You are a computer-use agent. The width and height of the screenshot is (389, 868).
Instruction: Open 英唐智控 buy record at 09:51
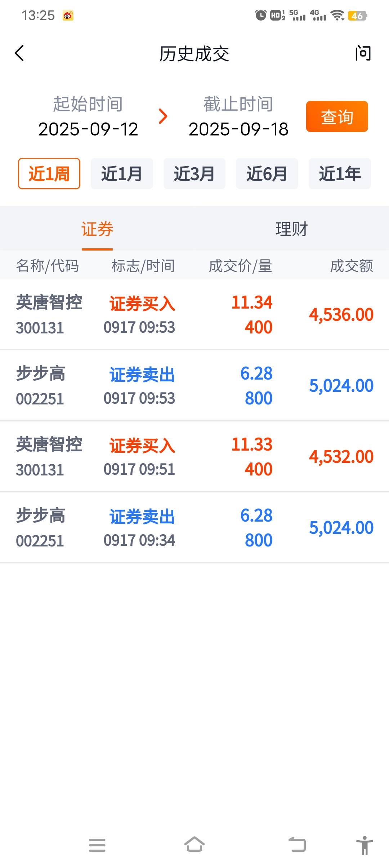(x=194, y=456)
